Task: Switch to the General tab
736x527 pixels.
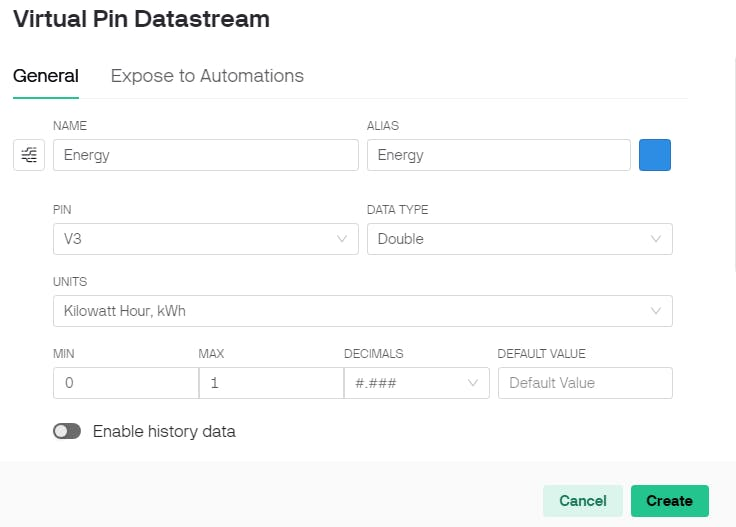Action: coord(45,76)
